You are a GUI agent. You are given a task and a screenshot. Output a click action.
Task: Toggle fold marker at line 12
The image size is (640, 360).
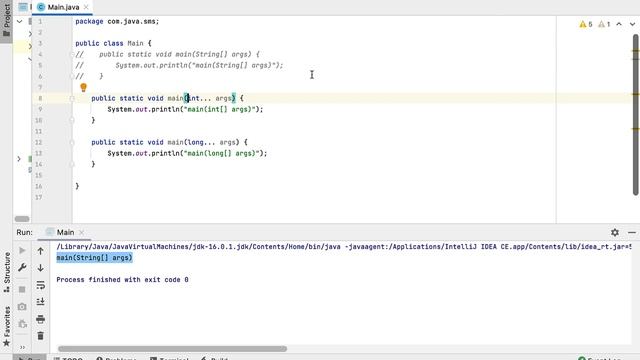(x=72, y=142)
